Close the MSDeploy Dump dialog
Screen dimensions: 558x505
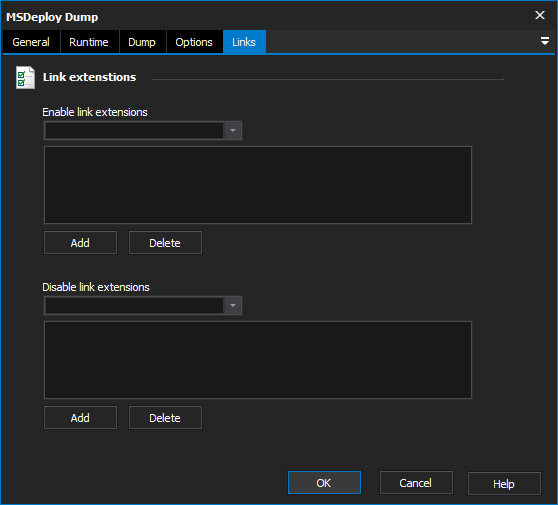(540, 15)
